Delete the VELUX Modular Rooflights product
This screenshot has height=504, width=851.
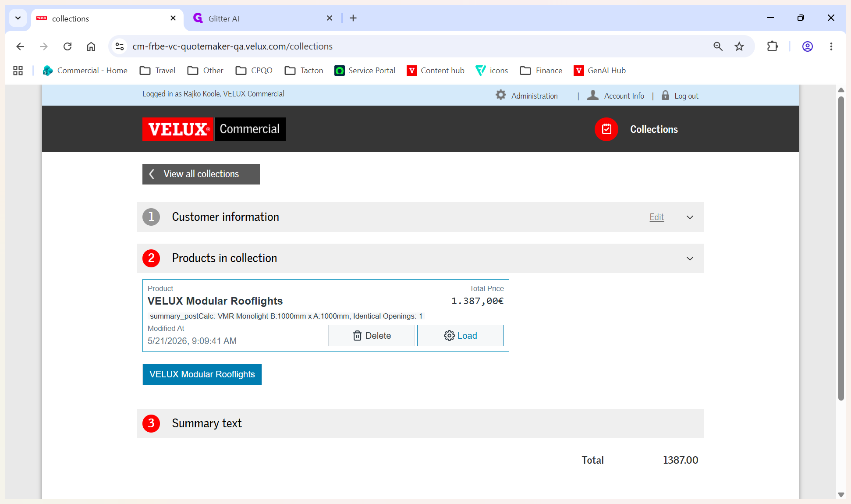point(372,336)
